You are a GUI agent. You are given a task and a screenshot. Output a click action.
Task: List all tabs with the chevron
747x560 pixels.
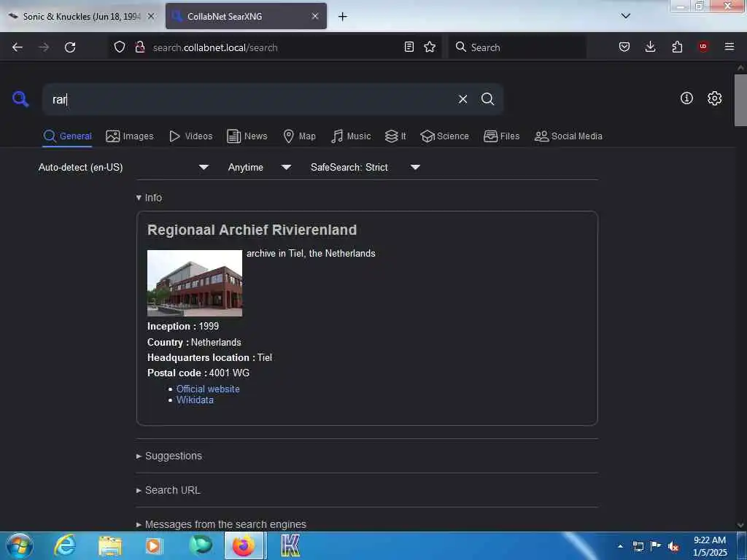tap(625, 16)
